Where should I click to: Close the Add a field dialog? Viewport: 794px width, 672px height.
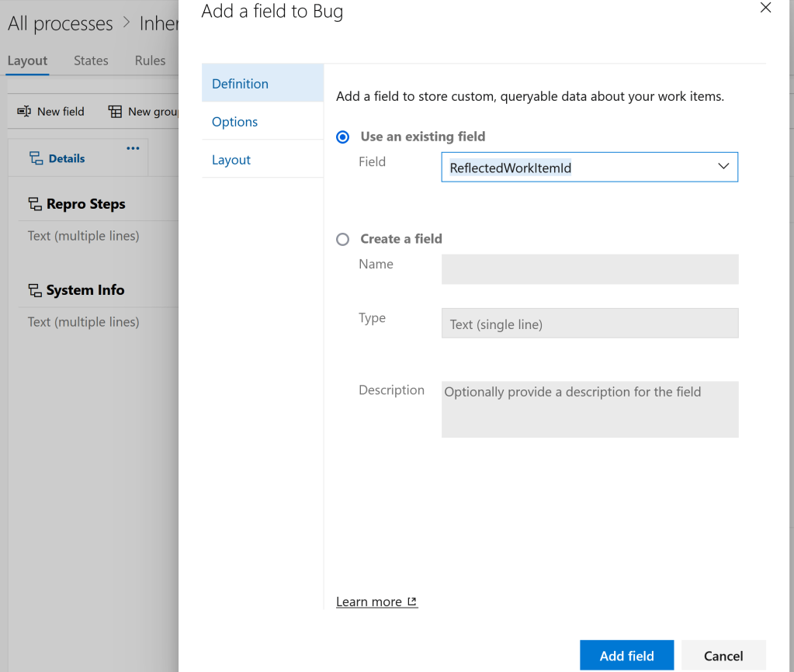click(765, 9)
